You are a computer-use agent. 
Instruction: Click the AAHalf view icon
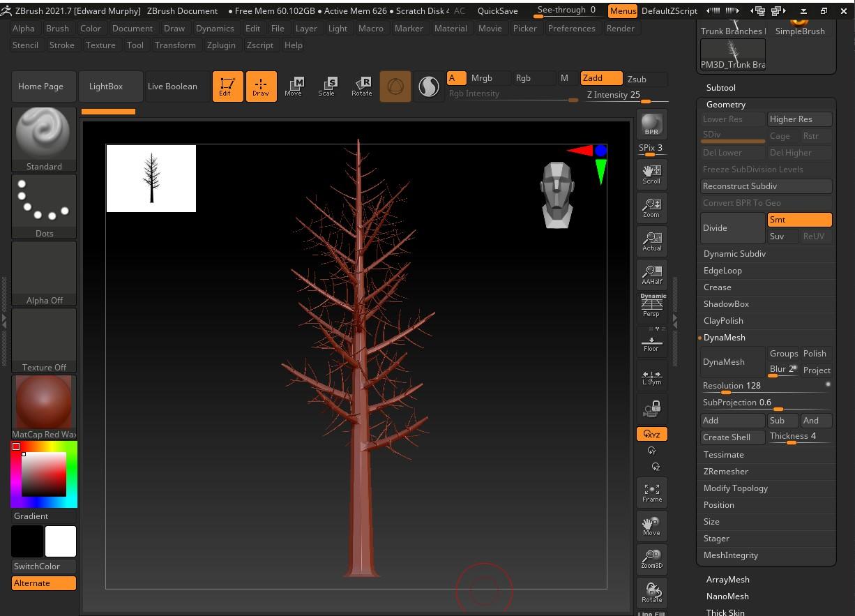651,275
